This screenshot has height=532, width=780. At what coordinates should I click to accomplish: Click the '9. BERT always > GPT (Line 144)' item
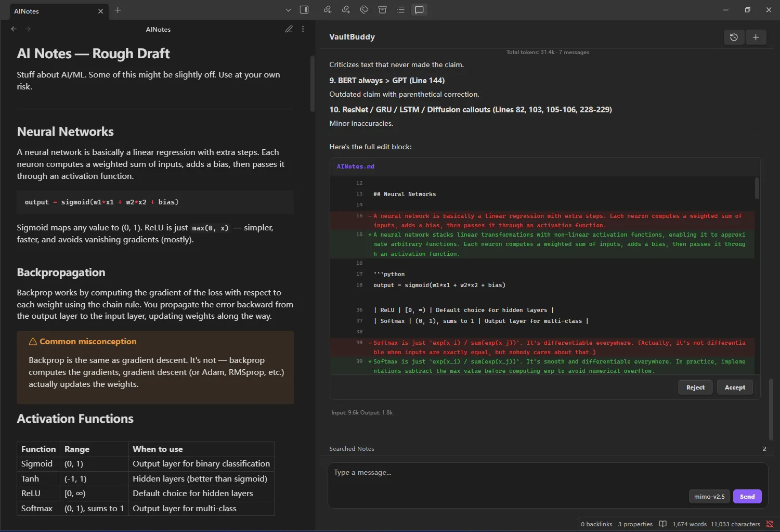pyautogui.click(x=387, y=81)
